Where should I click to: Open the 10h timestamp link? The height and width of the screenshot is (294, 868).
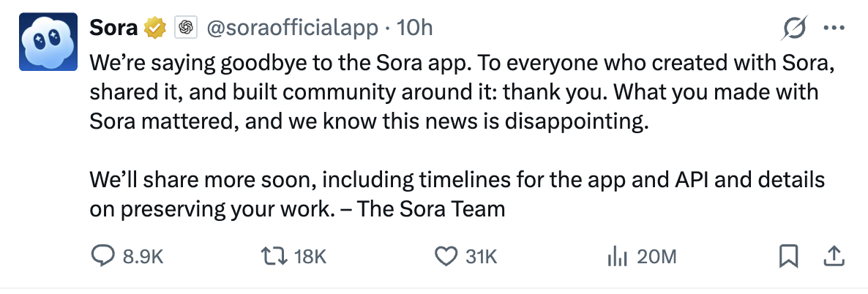414,28
